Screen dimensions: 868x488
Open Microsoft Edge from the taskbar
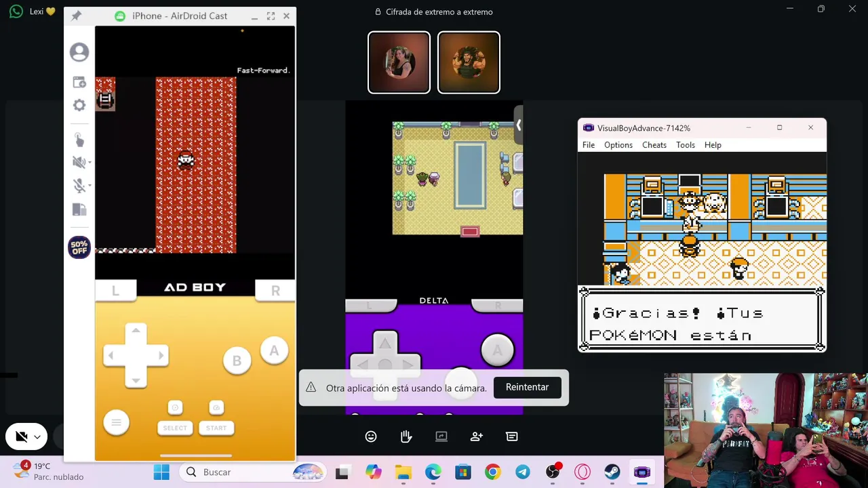(433, 472)
